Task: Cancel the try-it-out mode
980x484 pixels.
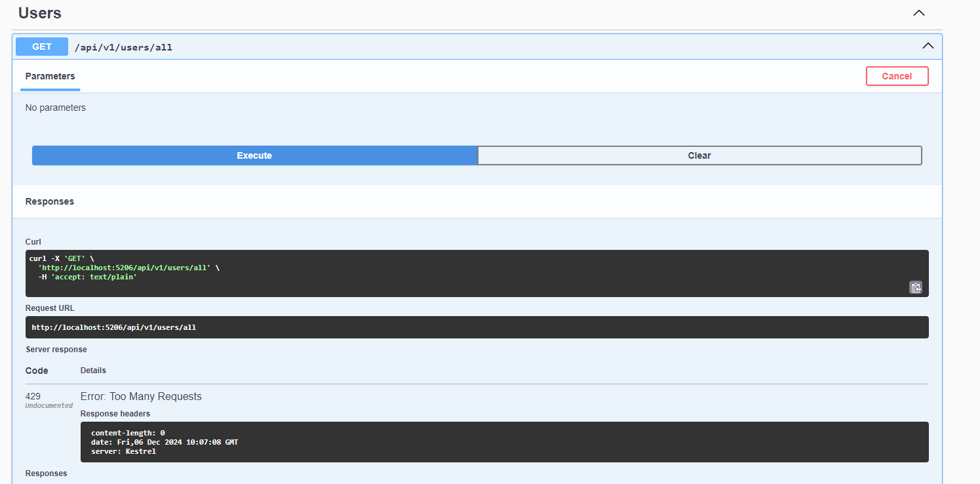Action: click(x=897, y=76)
